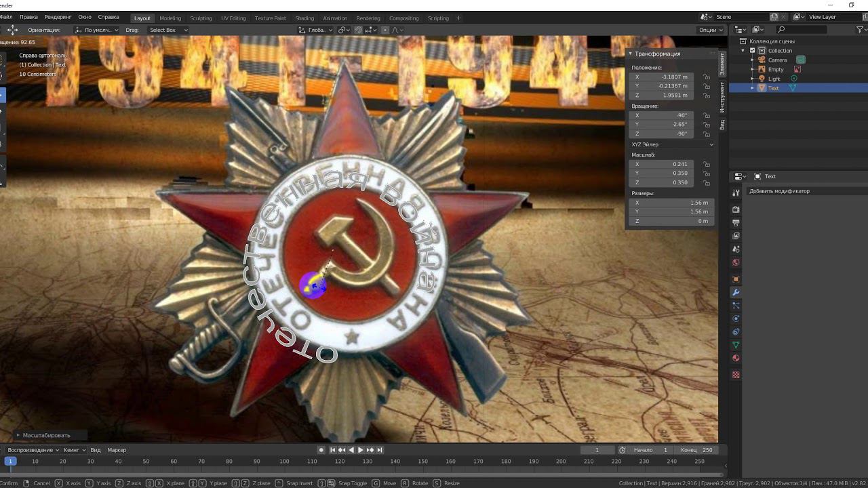Play the animation forward
The height and width of the screenshot is (488, 868).
click(x=361, y=450)
